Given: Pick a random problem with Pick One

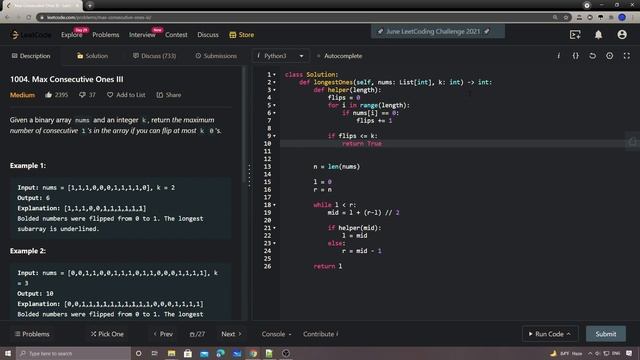Looking at the screenshot, I should pyautogui.click(x=107, y=334).
